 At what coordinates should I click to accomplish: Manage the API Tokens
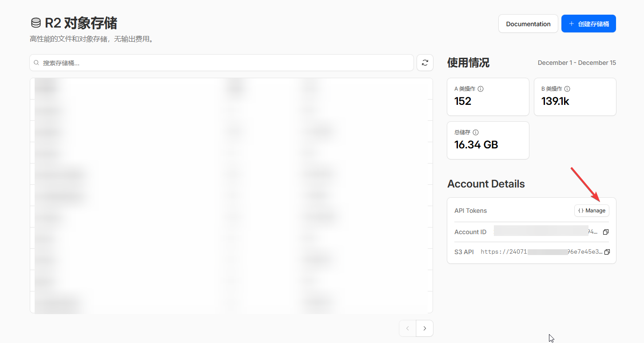592,211
